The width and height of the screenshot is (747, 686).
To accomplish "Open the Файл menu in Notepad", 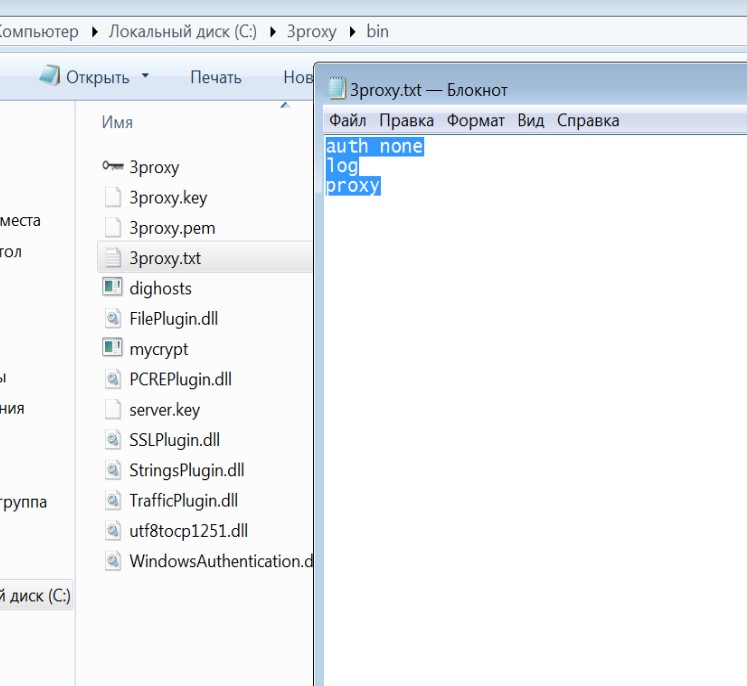I will click(347, 121).
